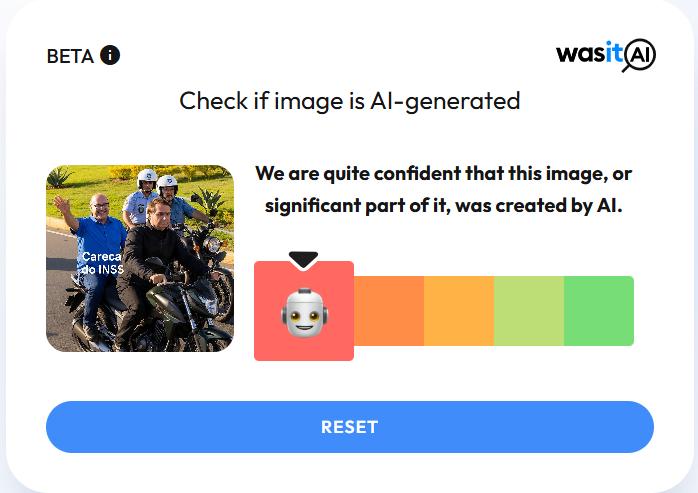Click the 'Check if image is AI-generated' heading
Viewport: 698px width, 493px height.
[349, 101]
